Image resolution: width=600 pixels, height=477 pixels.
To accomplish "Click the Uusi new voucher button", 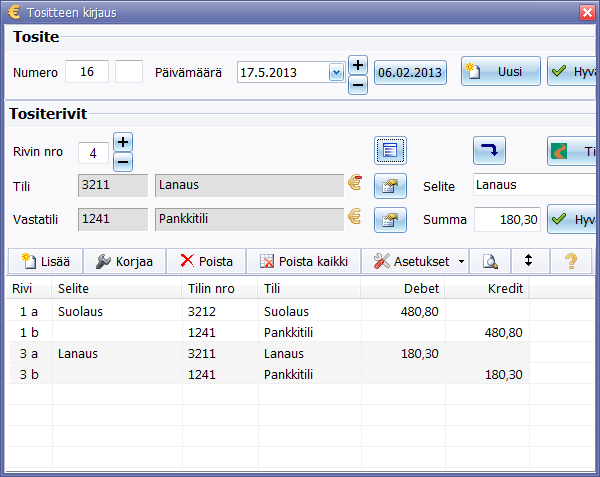I will pyautogui.click(x=501, y=72).
